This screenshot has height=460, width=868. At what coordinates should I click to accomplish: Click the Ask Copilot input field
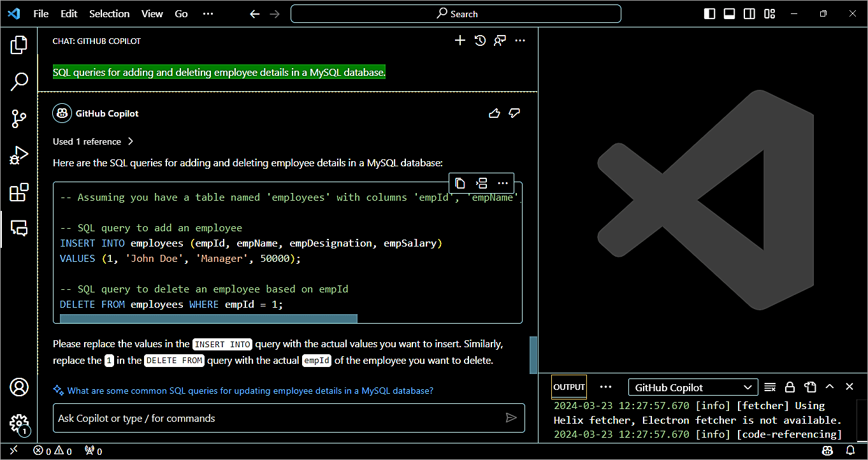[278, 419]
